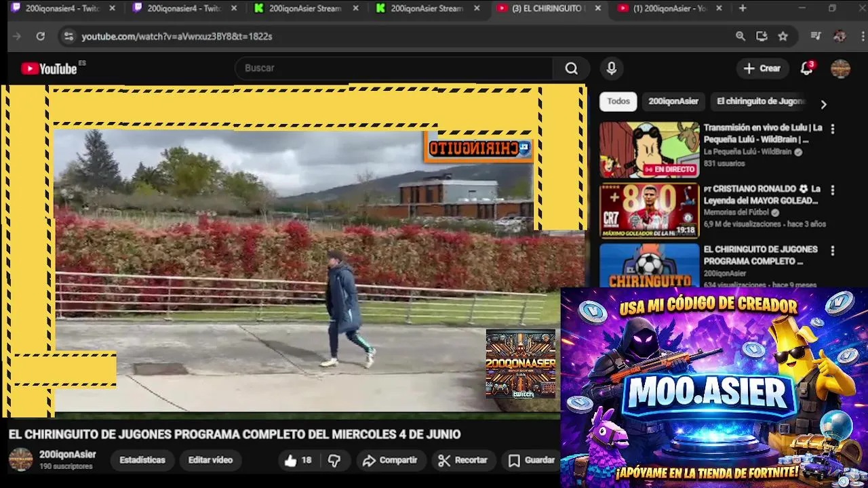This screenshot has width=868, height=488.
Task: Open options menu for the Cristiano Ronaldo video
Action: (x=832, y=190)
